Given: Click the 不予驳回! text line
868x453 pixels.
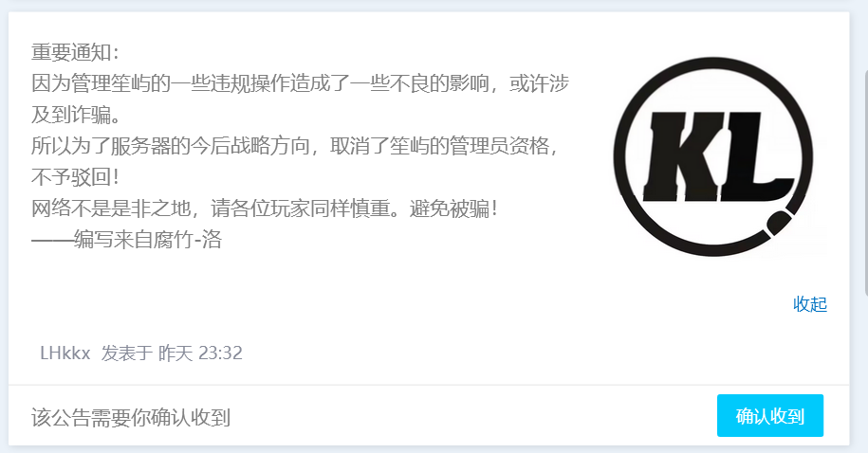Looking at the screenshot, I should pyautogui.click(x=75, y=177).
